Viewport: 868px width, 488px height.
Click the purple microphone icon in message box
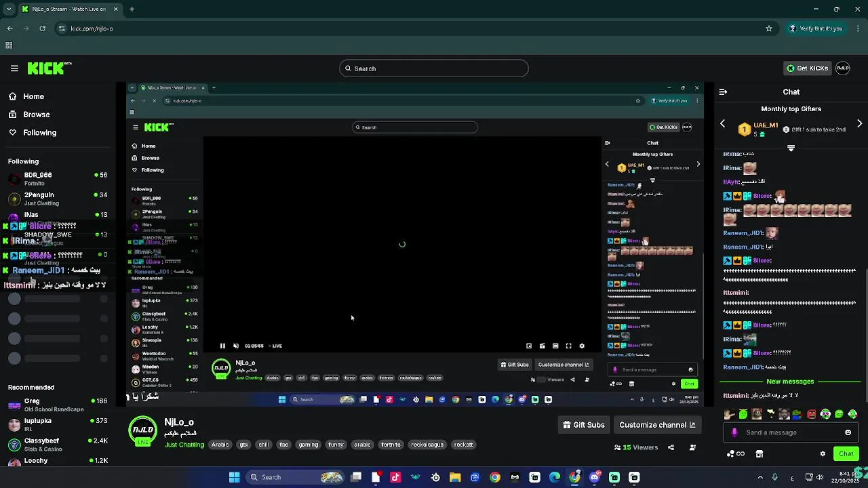point(734,432)
